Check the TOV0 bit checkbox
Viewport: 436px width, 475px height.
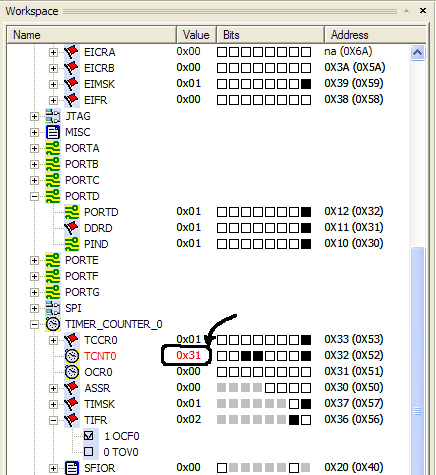point(89,452)
